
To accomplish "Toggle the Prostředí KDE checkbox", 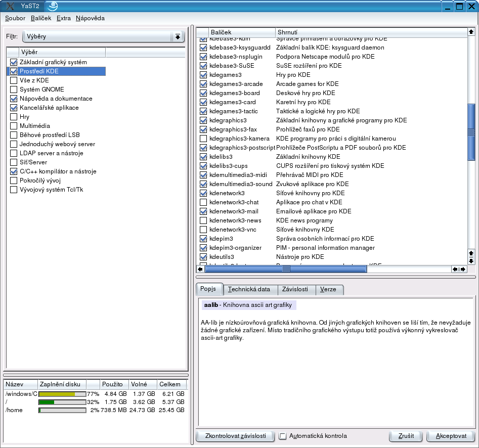I will click(x=14, y=71).
